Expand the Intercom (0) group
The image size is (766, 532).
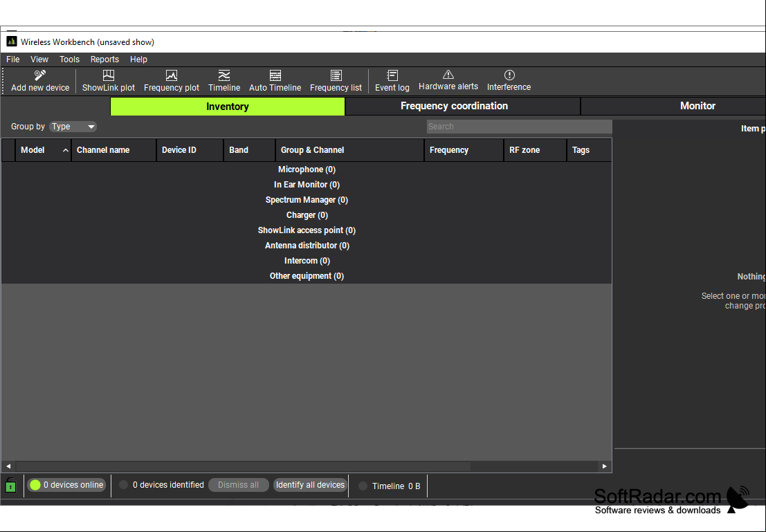[x=307, y=261]
